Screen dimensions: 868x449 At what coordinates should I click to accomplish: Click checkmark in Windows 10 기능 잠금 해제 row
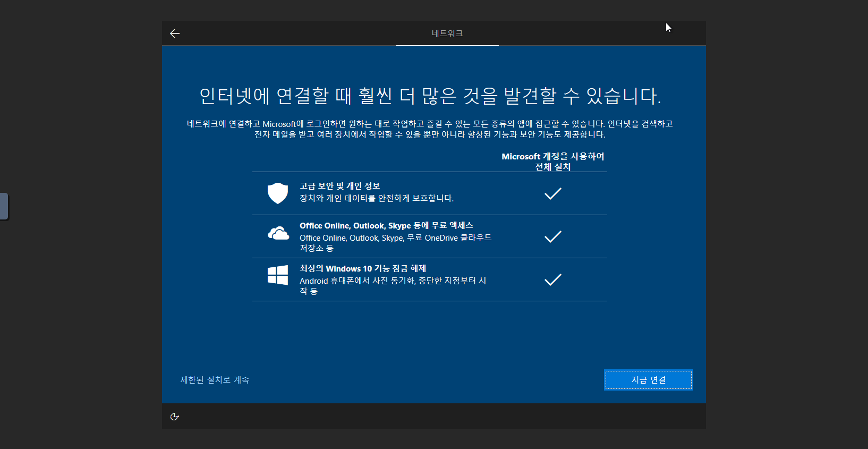553,279
